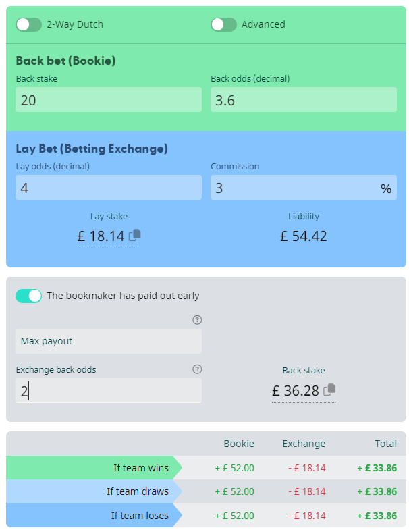409x532 pixels.
Task: Focus the Max payout input field
Action: point(109,342)
